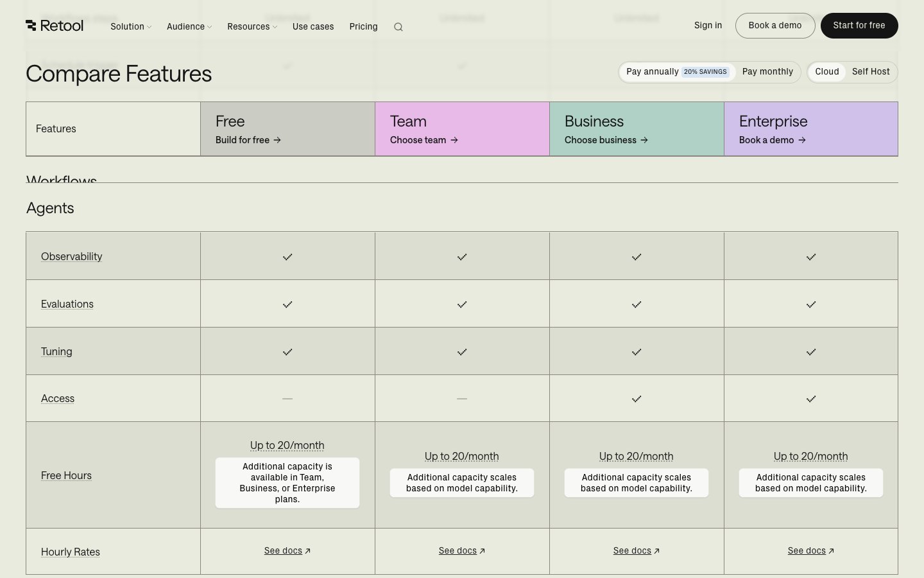The image size is (924, 578).
Task: Switch billing to Pay monthly
Action: click(x=767, y=72)
